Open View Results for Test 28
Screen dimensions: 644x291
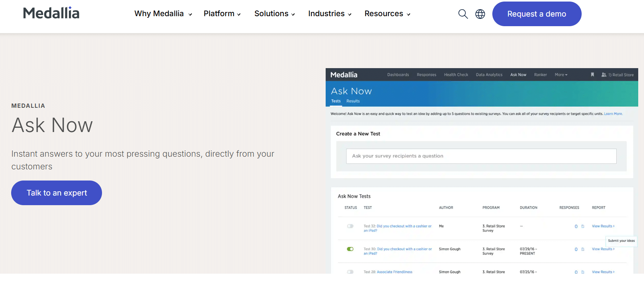[603, 272]
